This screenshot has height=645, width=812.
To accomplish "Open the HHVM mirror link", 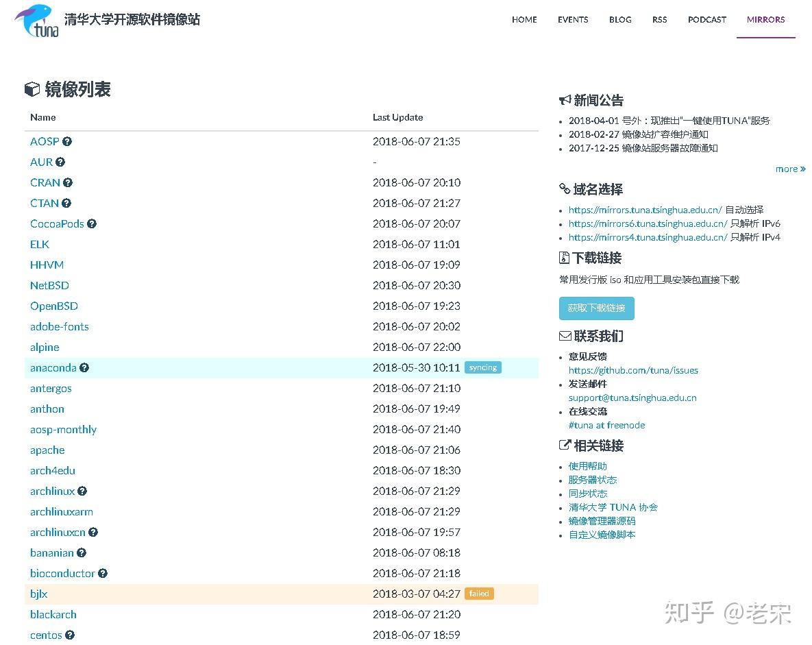I will [47, 265].
